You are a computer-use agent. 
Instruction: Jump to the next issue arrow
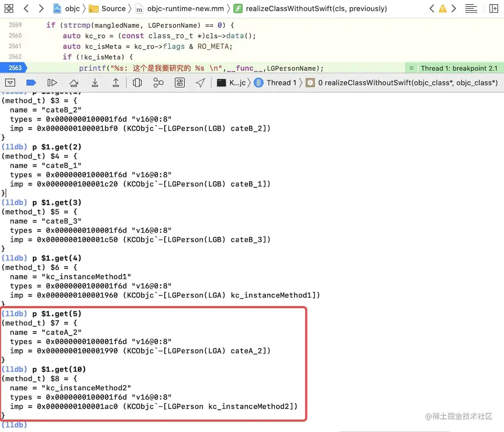click(x=454, y=8)
